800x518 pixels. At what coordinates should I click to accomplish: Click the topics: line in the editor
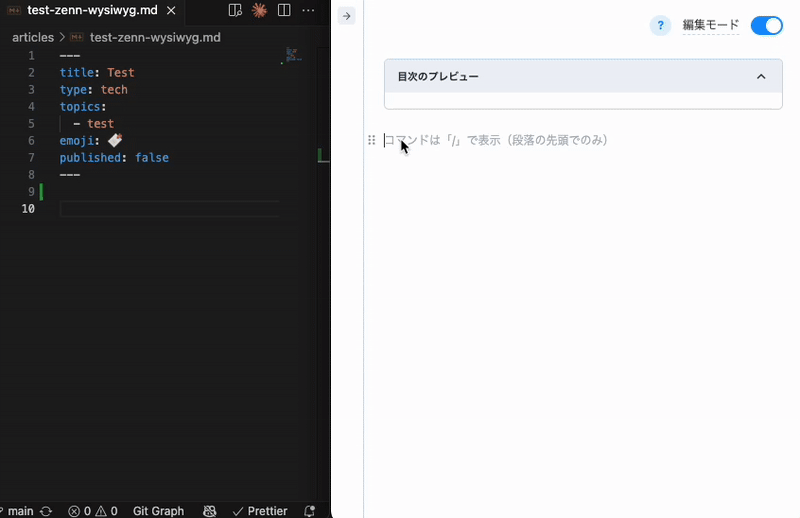(83, 106)
